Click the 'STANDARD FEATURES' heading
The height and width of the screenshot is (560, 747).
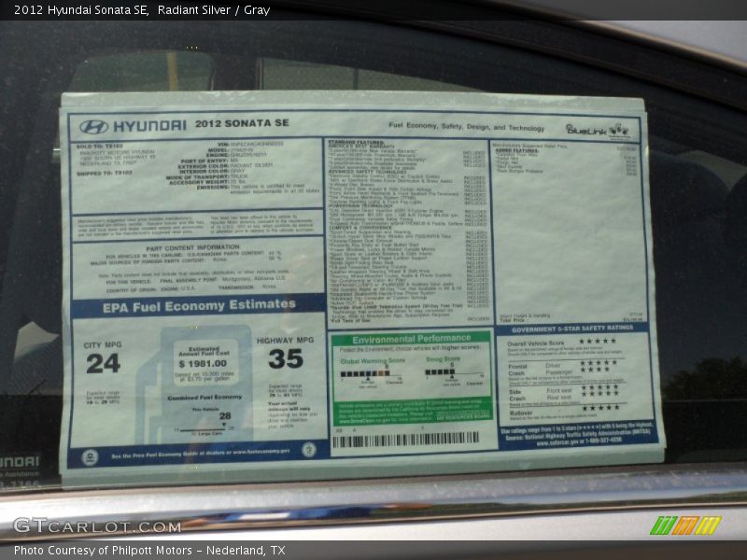[356, 143]
